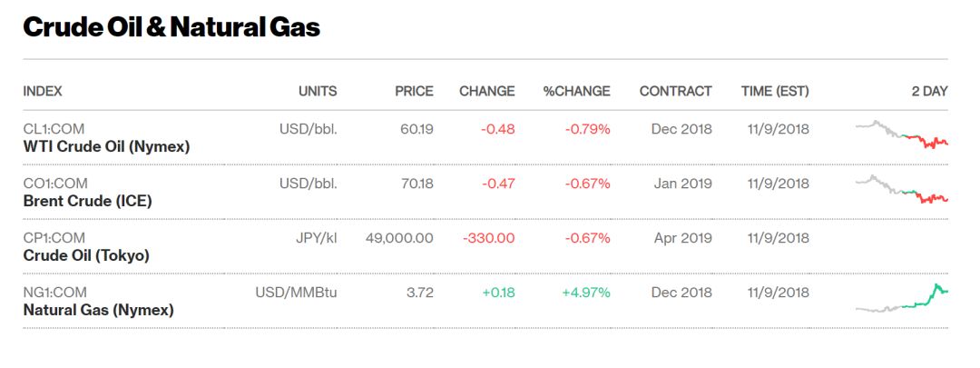Click the CP1:COM ticker symbol
This screenshot has width=980, height=368.
click(54, 238)
